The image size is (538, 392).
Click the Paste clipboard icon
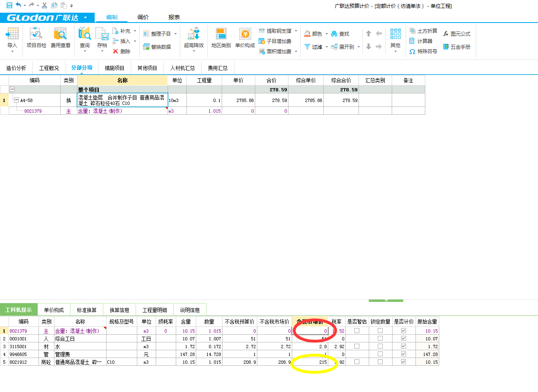click(64, 5)
